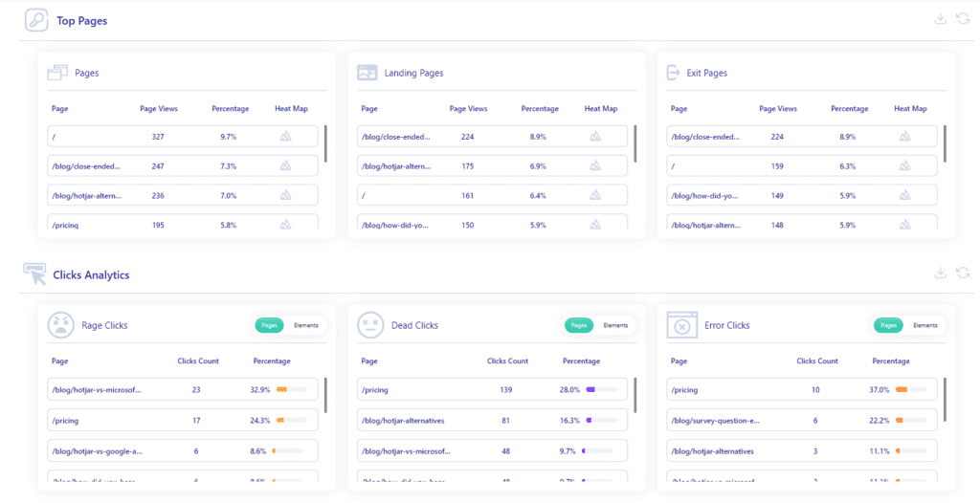Switch Dead Clicks to Elements view
The height and width of the screenshot is (503, 980).
click(x=615, y=325)
